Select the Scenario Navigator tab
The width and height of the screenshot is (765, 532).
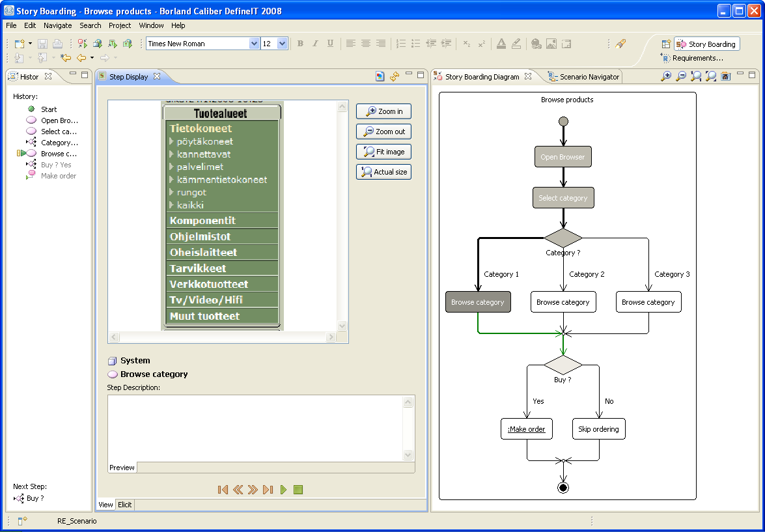point(583,77)
